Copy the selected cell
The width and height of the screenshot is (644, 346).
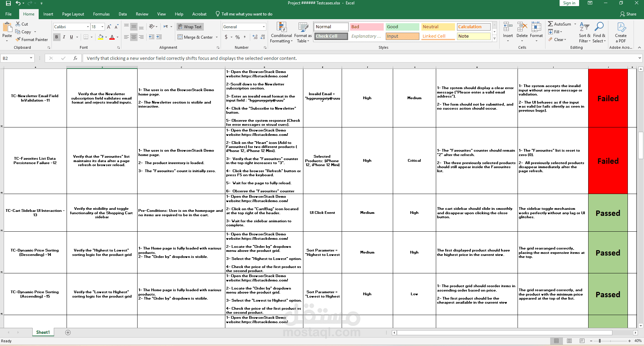[x=23, y=32]
